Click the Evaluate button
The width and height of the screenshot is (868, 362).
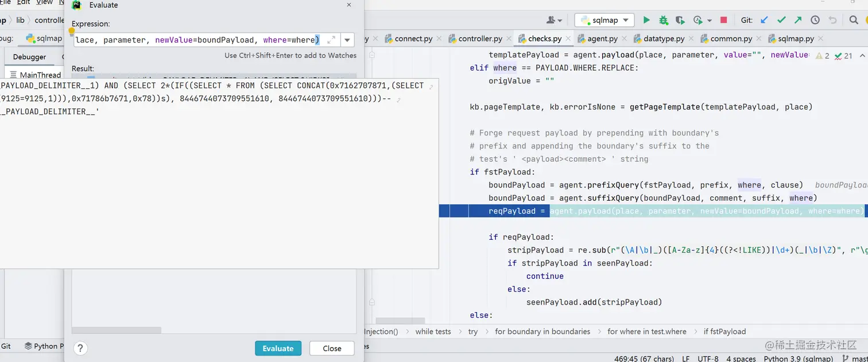278,348
